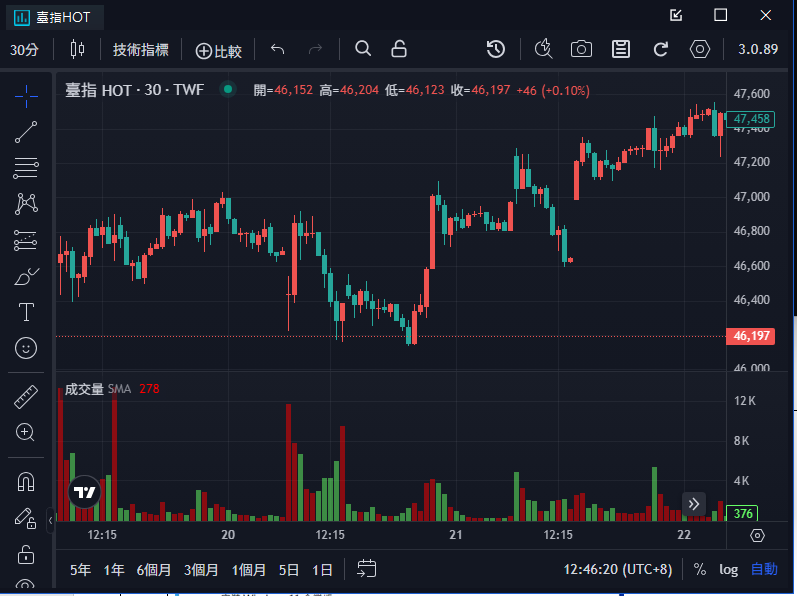797x596 pixels.
Task: Open 技術指標 indicators dialog
Action: click(141, 50)
